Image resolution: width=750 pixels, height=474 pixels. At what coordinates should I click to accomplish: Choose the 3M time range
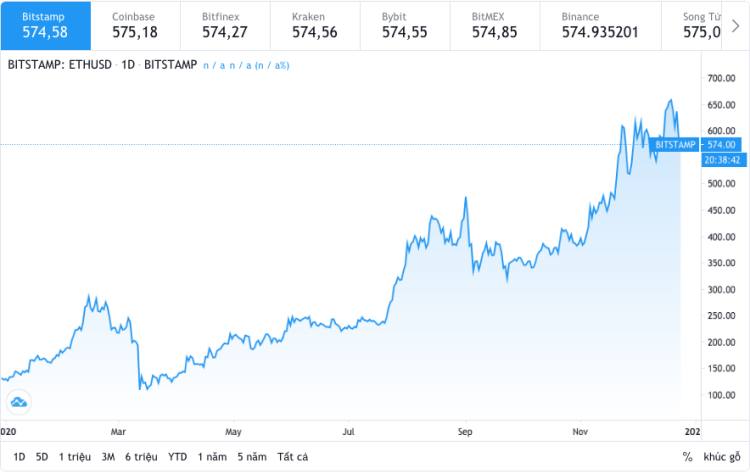tap(108, 456)
